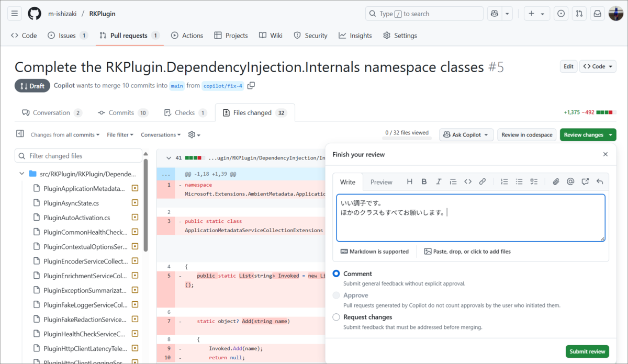628x364 pixels.
Task: Open diff settings gear dropdown
Action: coord(194,134)
